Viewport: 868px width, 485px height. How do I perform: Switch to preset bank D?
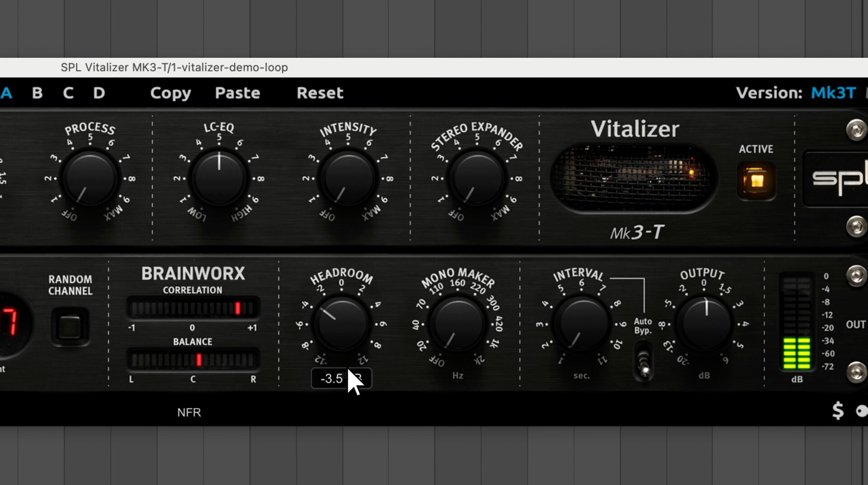tap(99, 93)
